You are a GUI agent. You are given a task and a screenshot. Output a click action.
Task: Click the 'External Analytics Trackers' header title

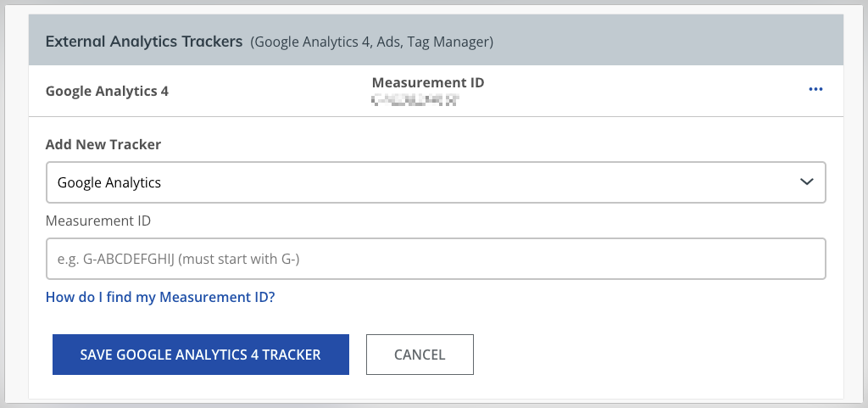[x=144, y=42]
